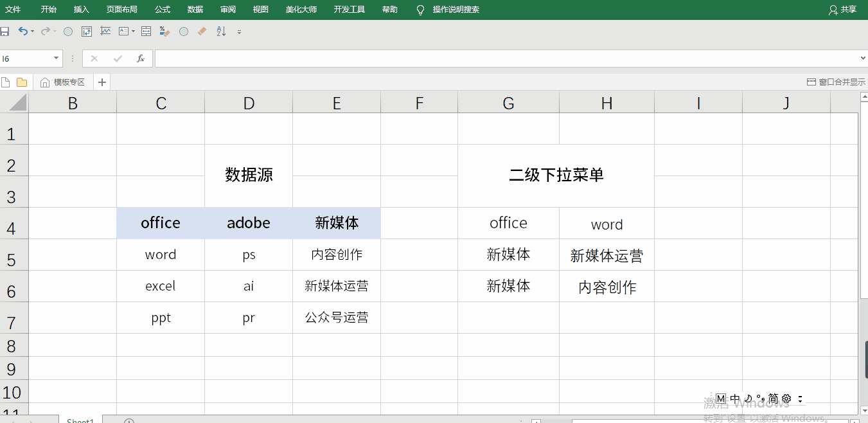This screenshot has width=868, height=423.
Task: Open the Name Box dropdown
Action: click(55, 58)
